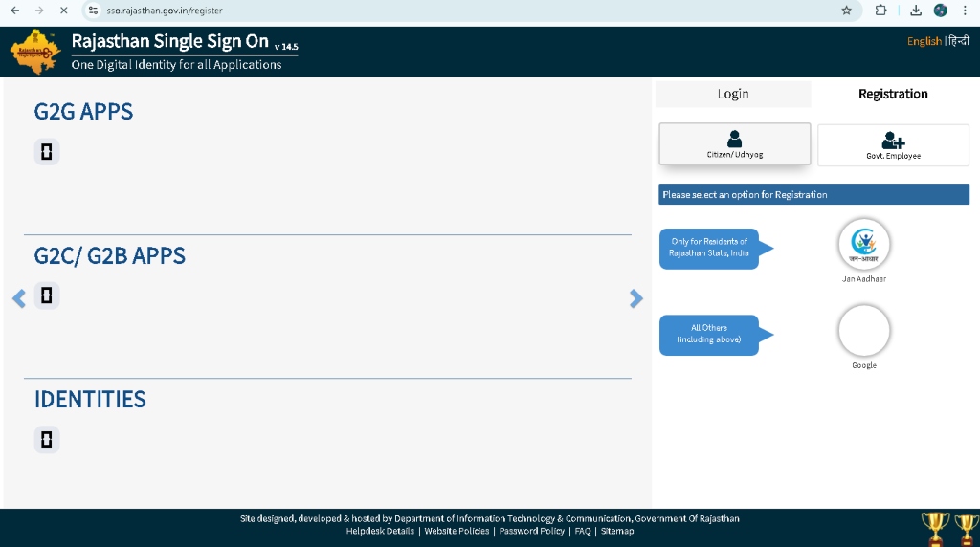Click the 'Jan Aadhaar' label
The width and height of the screenshot is (980, 547).
[864, 279]
